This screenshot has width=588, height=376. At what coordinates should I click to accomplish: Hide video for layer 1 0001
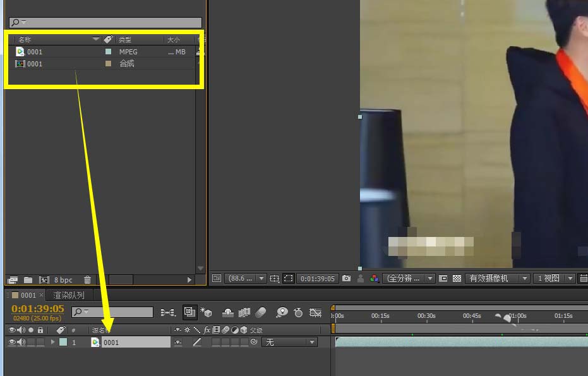12,343
